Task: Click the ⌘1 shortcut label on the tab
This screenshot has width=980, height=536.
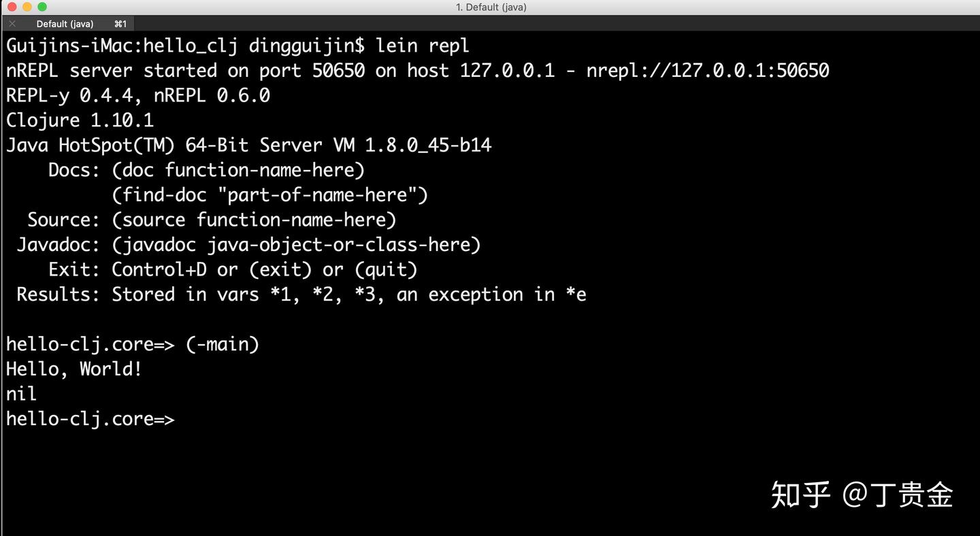Action: [x=120, y=23]
